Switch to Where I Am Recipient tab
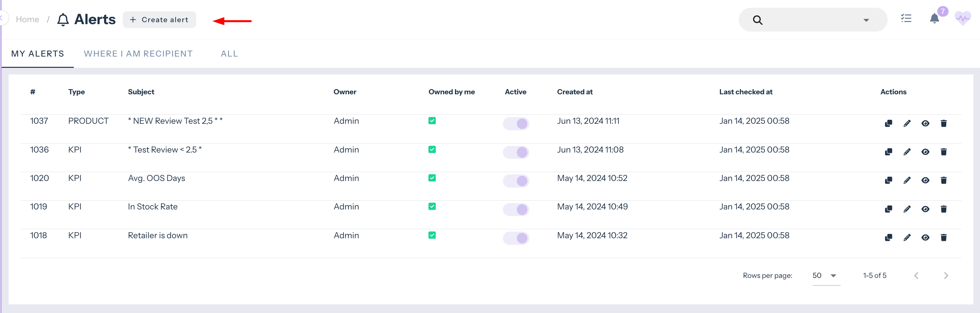 click(x=138, y=54)
